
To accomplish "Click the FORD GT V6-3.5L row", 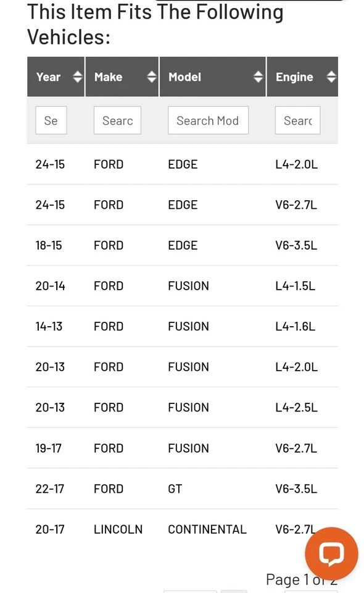I will click(182, 489).
